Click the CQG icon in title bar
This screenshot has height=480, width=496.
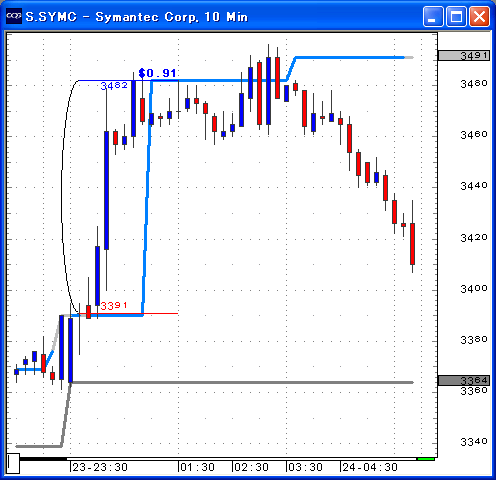(x=14, y=16)
